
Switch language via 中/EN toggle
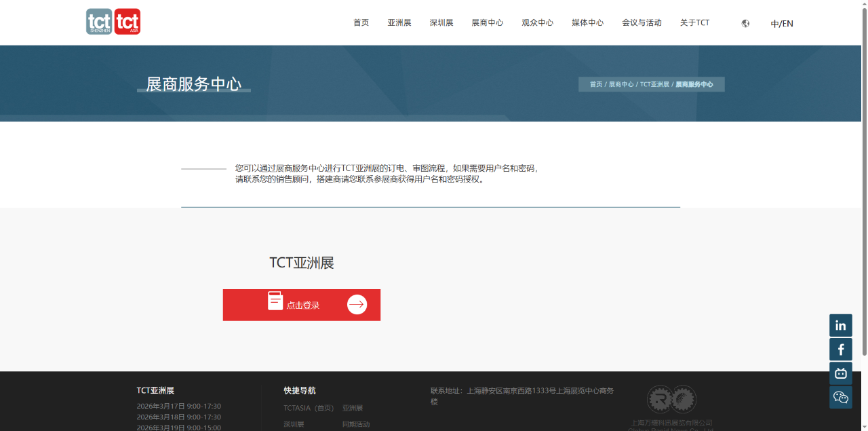pos(781,24)
